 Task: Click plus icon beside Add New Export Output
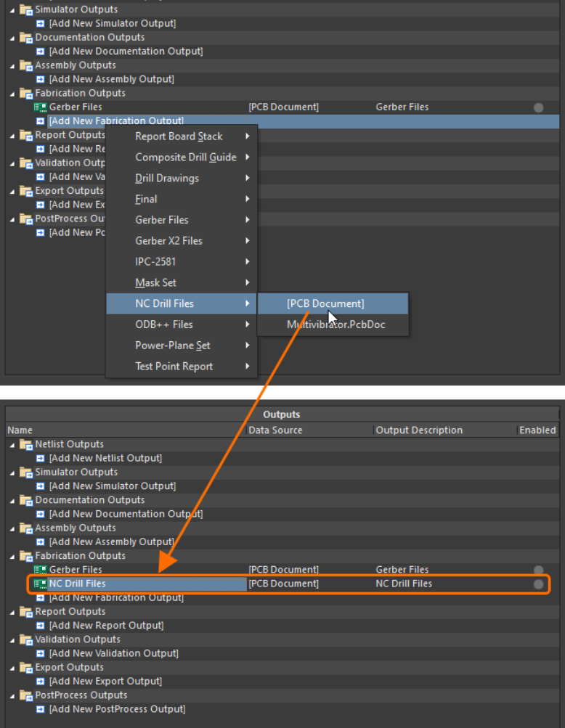coord(41,682)
